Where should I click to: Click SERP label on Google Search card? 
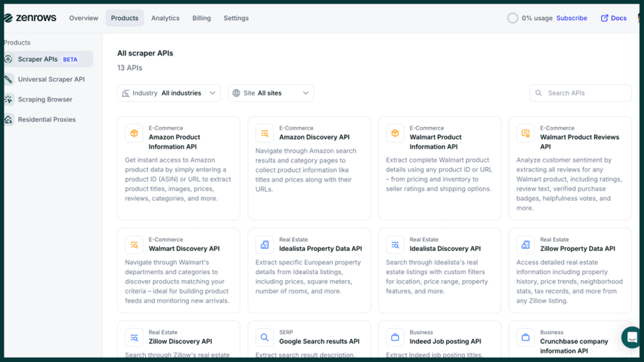click(x=286, y=332)
